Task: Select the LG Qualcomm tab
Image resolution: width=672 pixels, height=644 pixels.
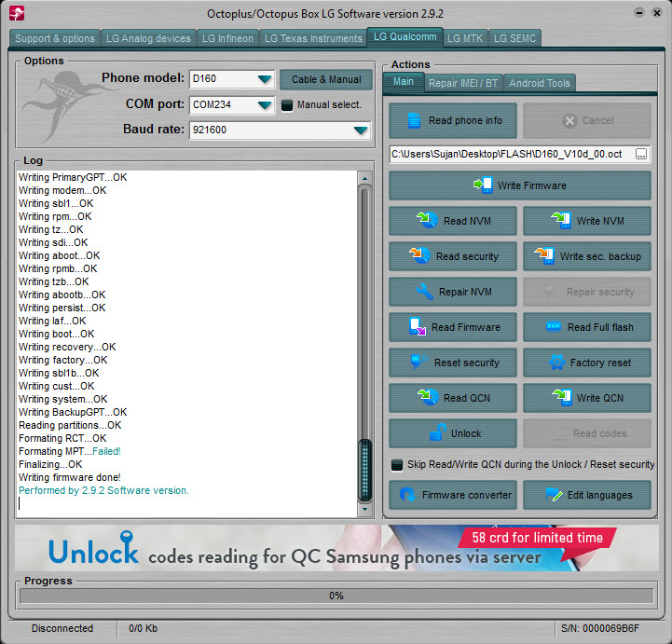Action: [x=405, y=37]
